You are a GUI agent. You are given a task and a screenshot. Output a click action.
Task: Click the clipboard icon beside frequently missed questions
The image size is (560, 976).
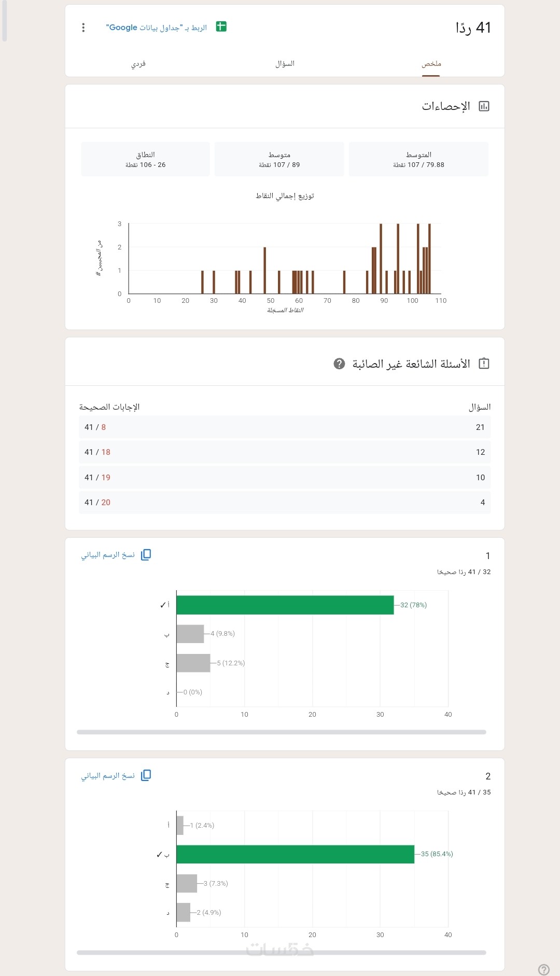[484, 364]
